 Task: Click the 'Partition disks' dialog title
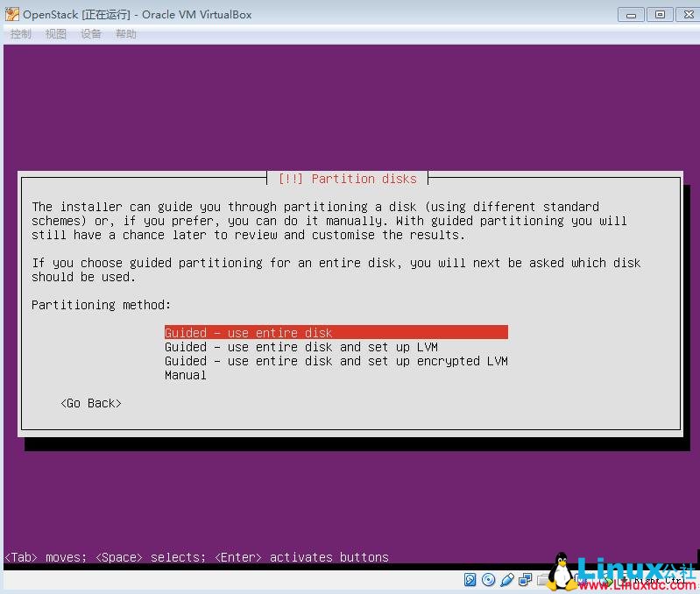point(347,179)
